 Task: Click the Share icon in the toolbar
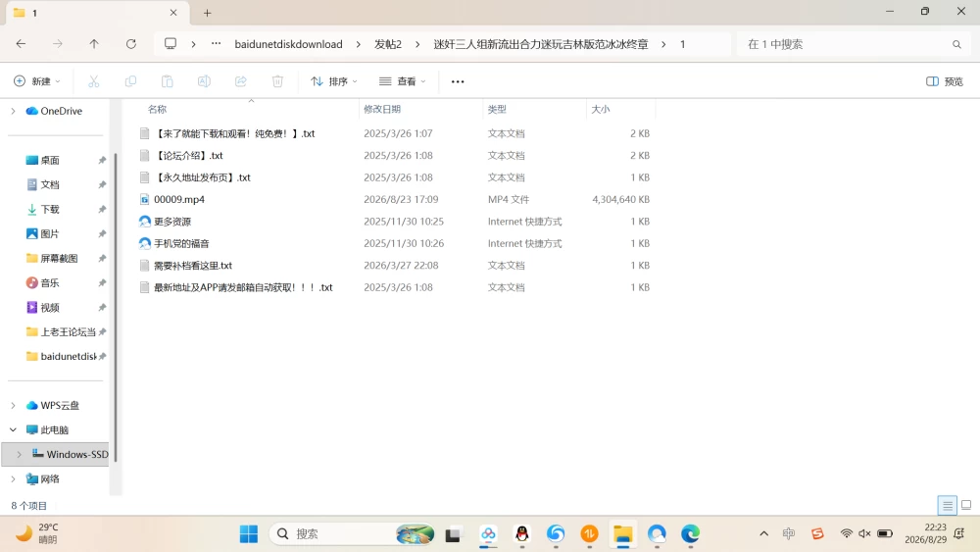(x=241, y=81)
